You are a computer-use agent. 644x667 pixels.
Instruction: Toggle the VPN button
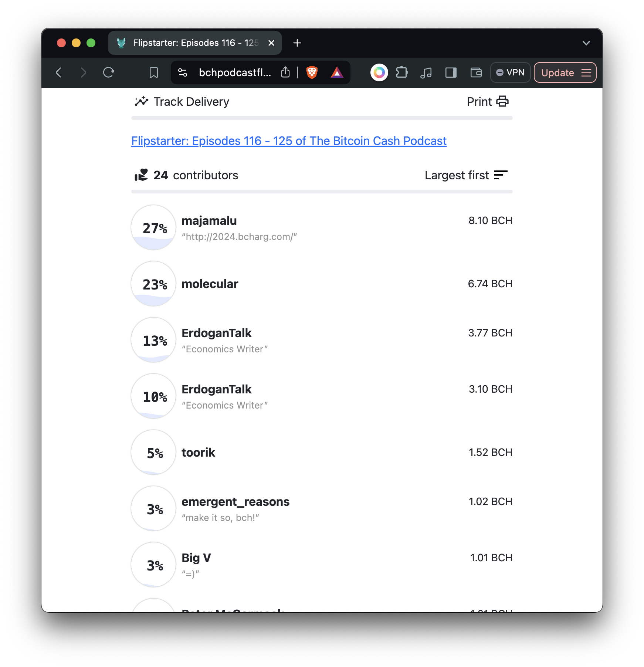pos(510,72)
